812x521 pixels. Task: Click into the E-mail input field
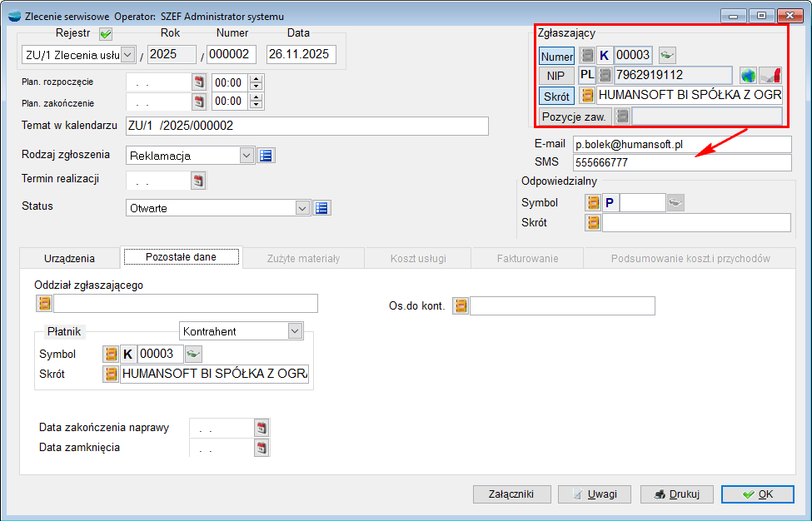682,144
